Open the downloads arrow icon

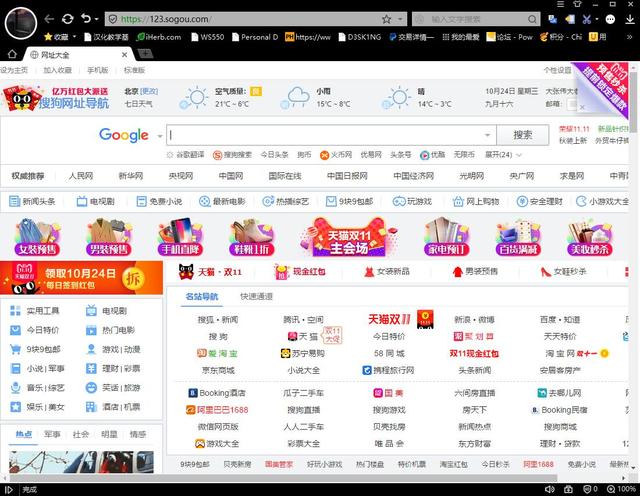pos(630,19)
